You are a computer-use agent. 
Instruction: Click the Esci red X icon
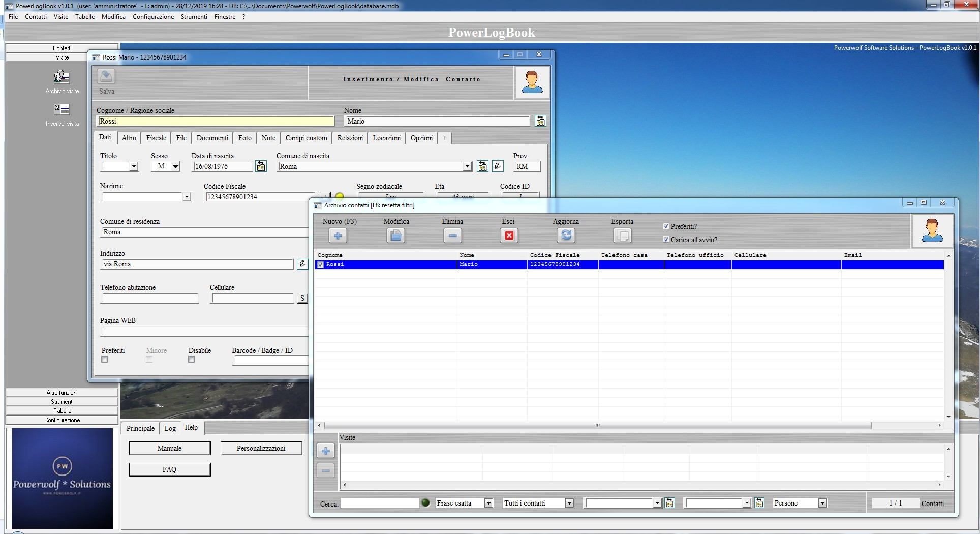coord(509,235)
